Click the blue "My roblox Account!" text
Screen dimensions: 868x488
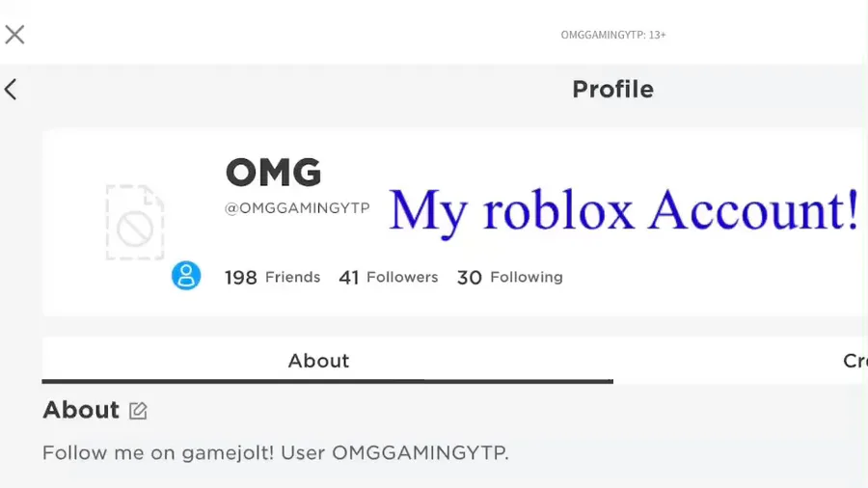pos(623,210)
